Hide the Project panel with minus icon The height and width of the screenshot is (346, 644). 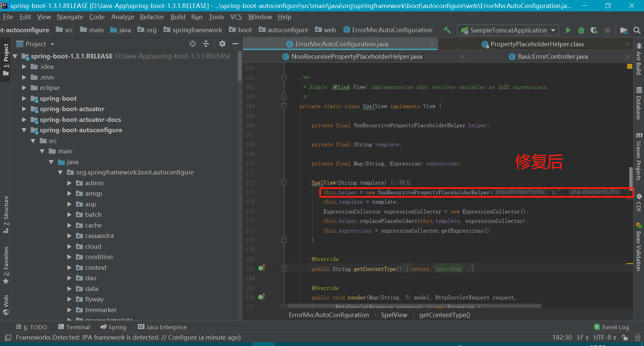click(235, 44)
